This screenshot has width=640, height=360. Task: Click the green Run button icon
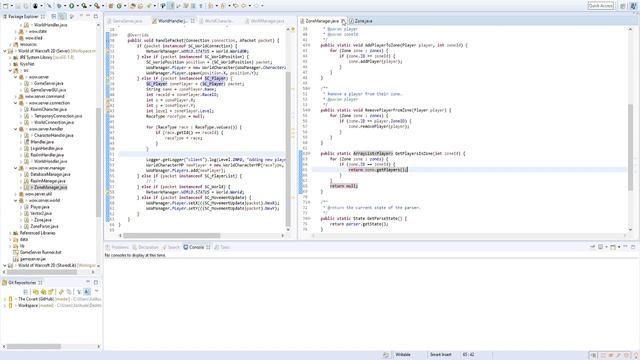coord(72,6)
